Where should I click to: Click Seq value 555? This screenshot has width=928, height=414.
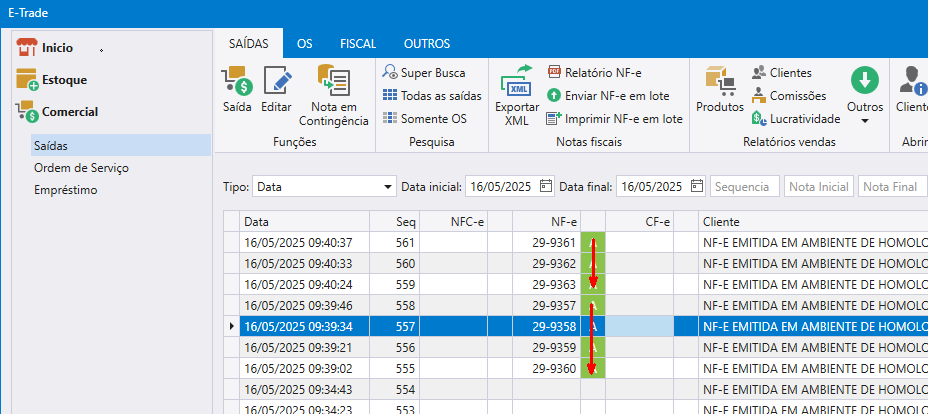tap(406, 368)
